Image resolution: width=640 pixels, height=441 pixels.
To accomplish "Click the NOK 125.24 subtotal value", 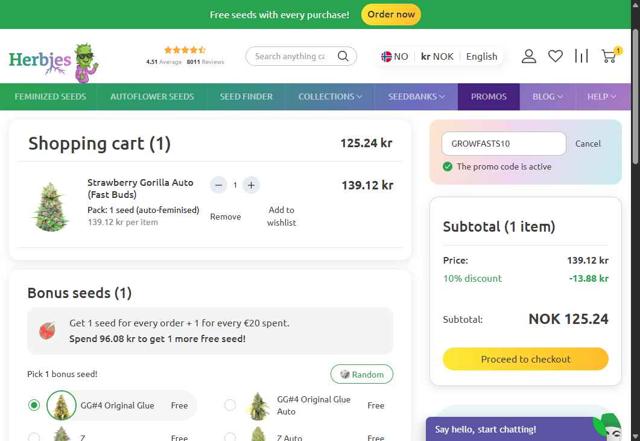I will tap(568, 319).
